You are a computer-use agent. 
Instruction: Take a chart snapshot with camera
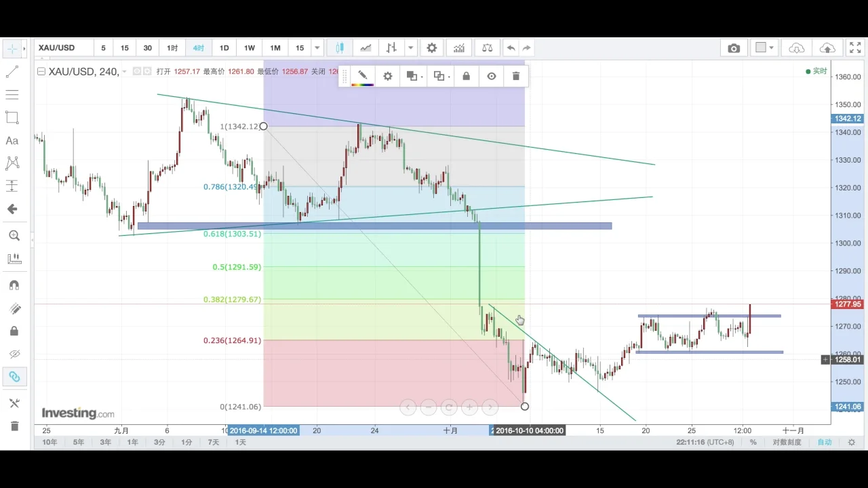[734, 48]
